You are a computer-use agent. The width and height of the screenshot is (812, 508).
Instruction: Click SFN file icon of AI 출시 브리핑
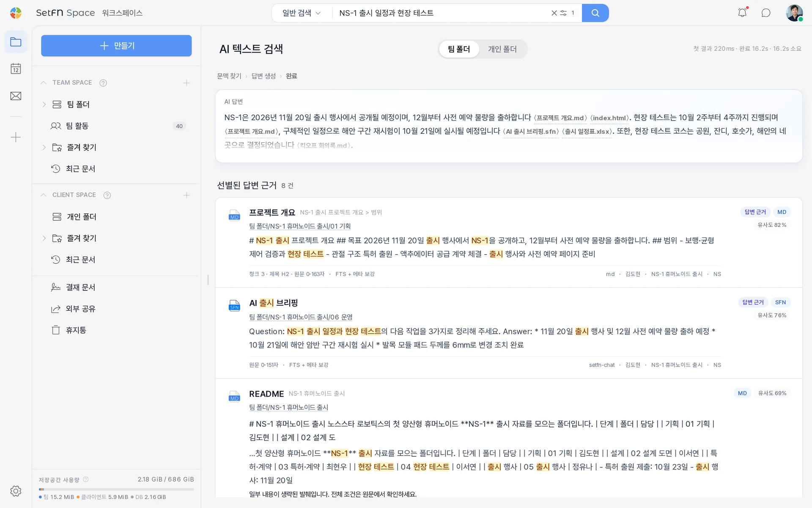tap(234, 305)
